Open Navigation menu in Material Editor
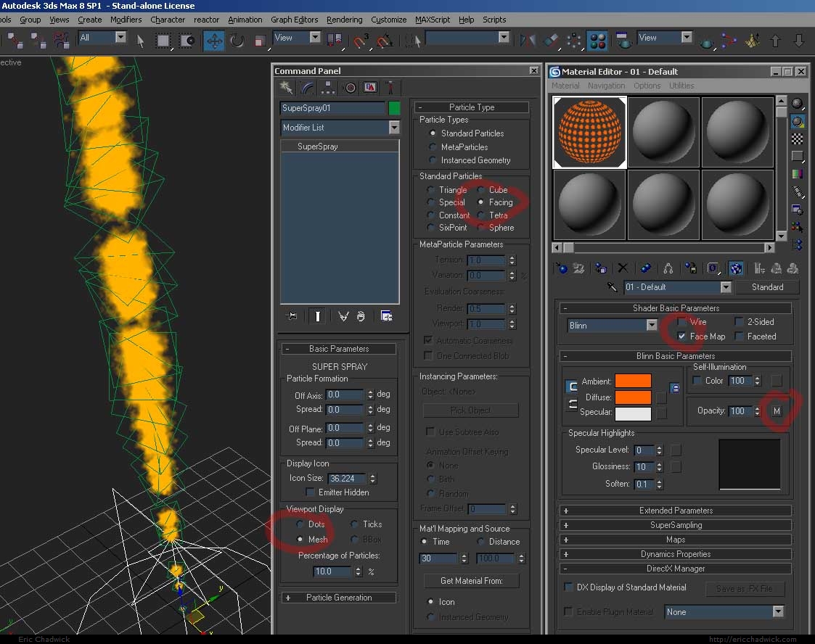This screenshot has width=815, height=644. [x=606, y=86]
